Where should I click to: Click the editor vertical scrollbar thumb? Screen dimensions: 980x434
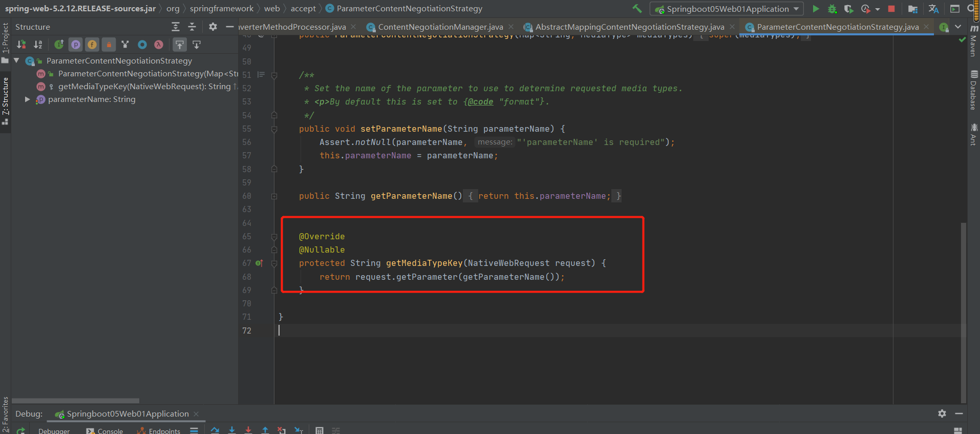pyautogui.click(x=964, y=313)
